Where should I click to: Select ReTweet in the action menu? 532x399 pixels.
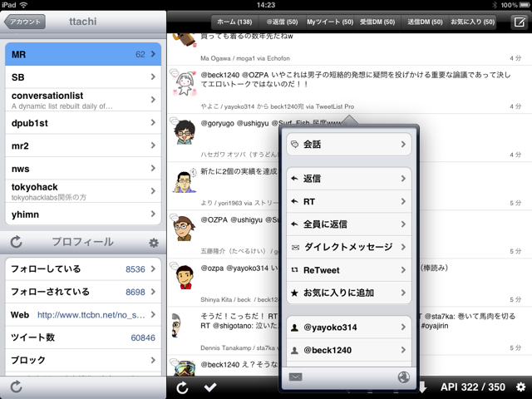[349, 270]
